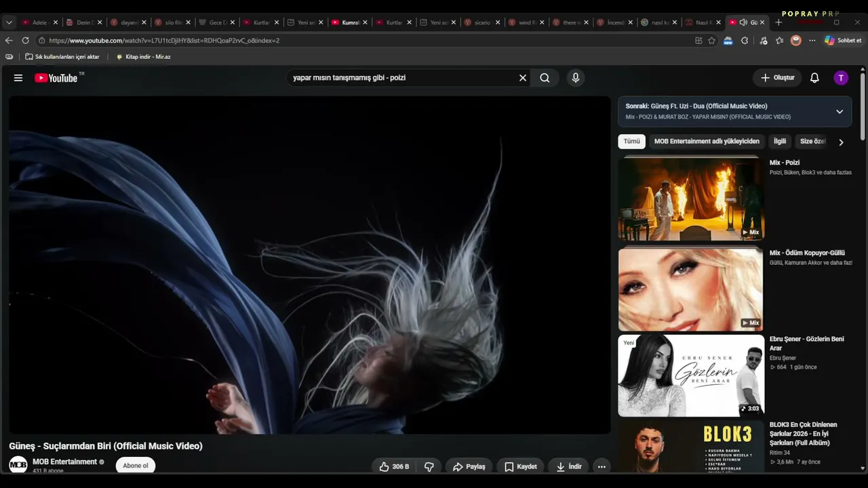Screen dimensions: 868x488
Task: Show more filter chips with right arrow
Action: (841, 142)
